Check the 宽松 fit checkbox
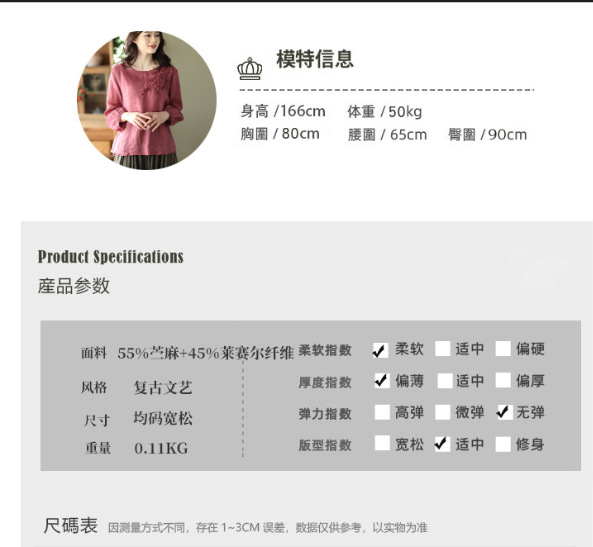This screenshot has height=547, width=593. coord(382,443)
